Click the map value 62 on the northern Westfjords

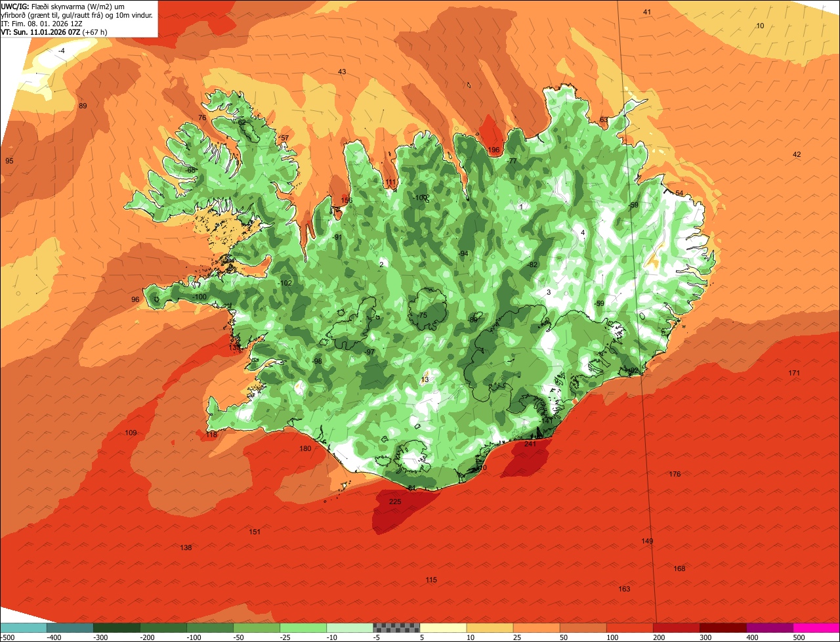241,122
